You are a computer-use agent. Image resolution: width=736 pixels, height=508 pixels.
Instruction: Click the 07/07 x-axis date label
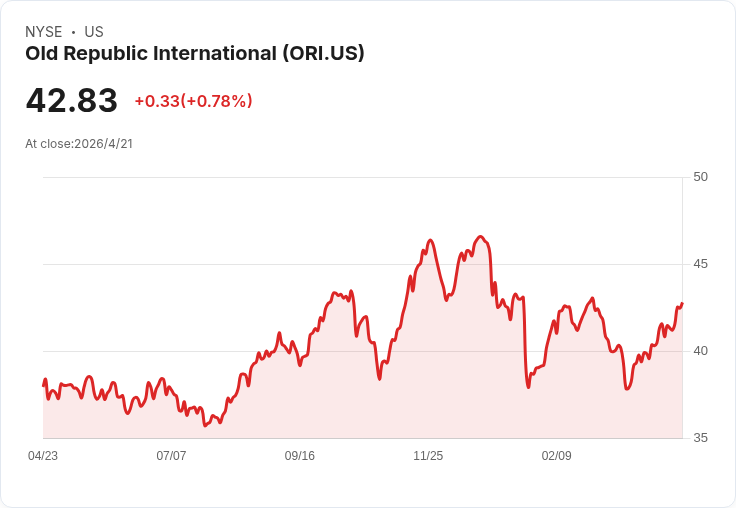pyautogui.click(x=171, y=455)
